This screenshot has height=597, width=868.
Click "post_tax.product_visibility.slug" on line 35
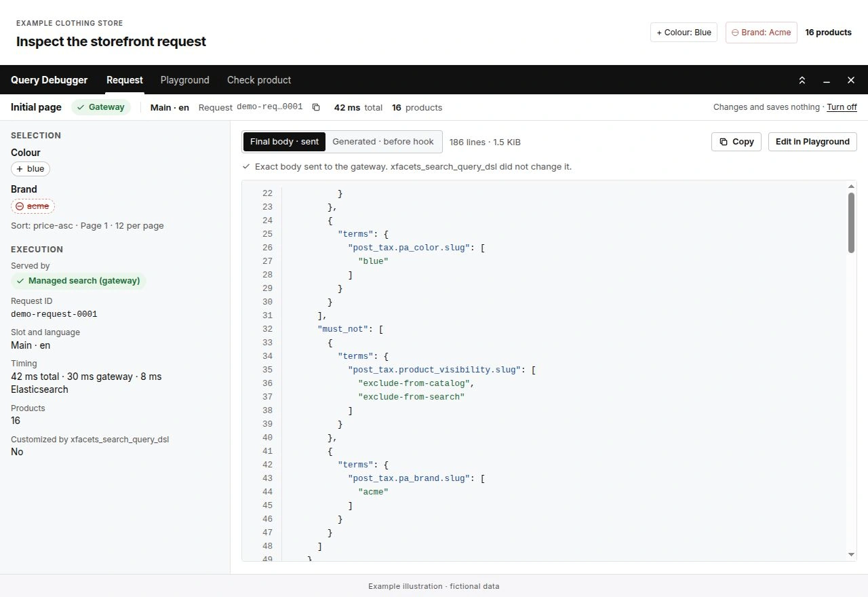[x=434, y=370]
